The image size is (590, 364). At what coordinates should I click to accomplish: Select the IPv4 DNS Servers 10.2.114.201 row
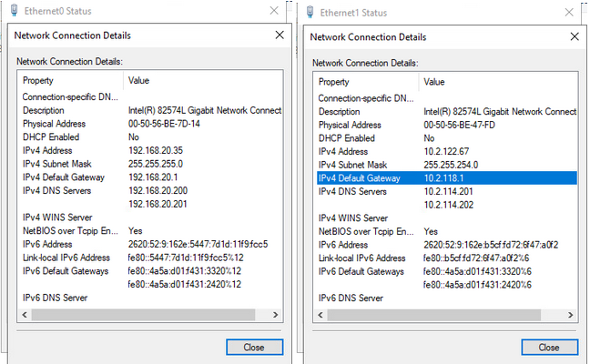click(x=446, y=192)
